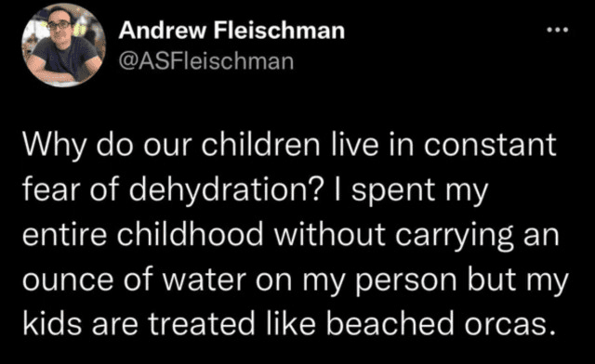Image resolution: width=595 pixels, height=364 pixels.
Task: Click the word "Fleischman" in the display name
Action: [279, 30]
